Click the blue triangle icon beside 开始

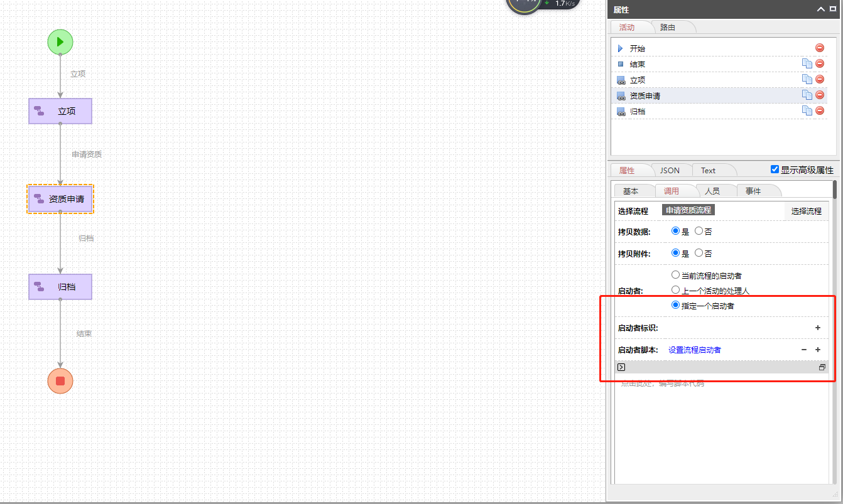pos(621,48)
